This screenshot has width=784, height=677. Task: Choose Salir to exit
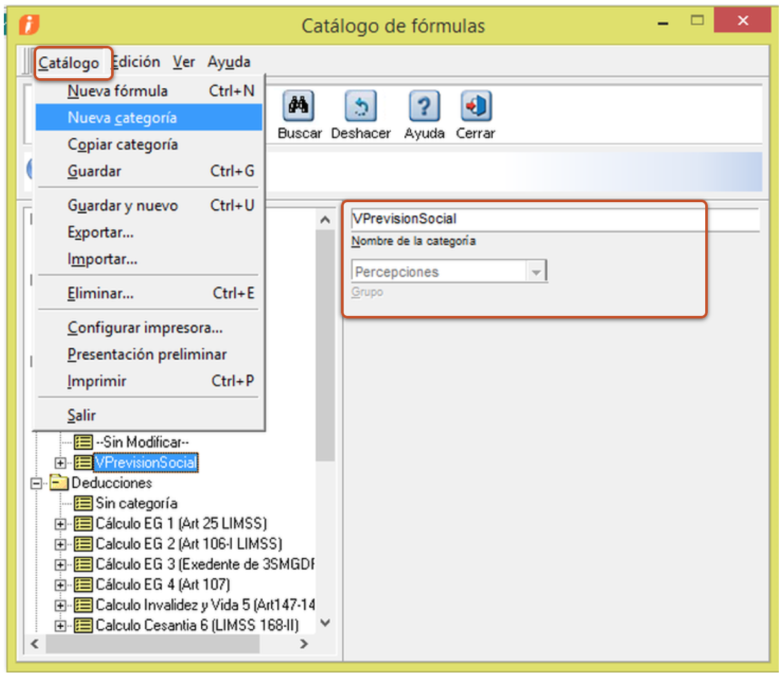(149, 415)
